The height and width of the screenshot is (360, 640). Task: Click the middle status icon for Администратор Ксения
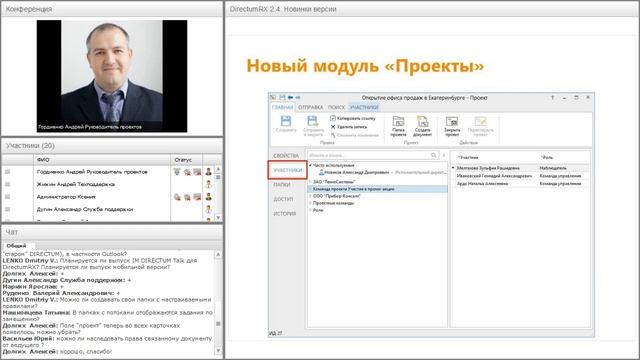click(187, 197)
